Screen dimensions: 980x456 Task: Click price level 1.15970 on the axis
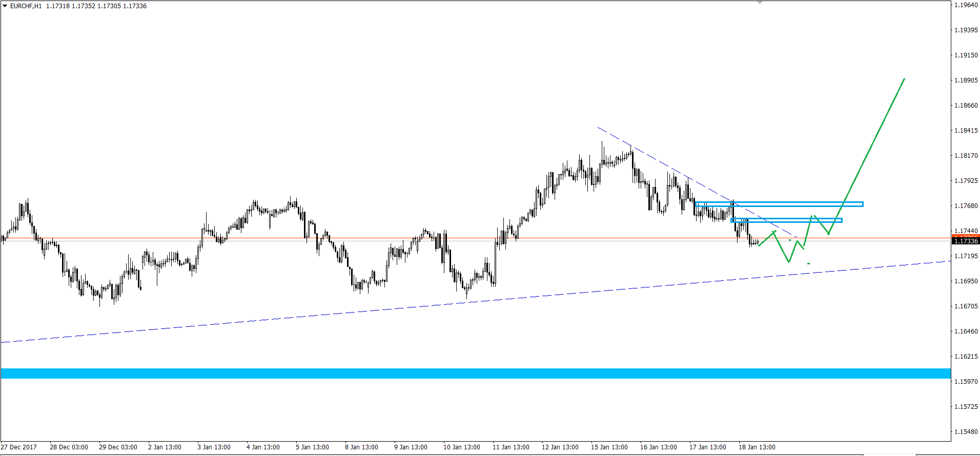tap(966, 382)
